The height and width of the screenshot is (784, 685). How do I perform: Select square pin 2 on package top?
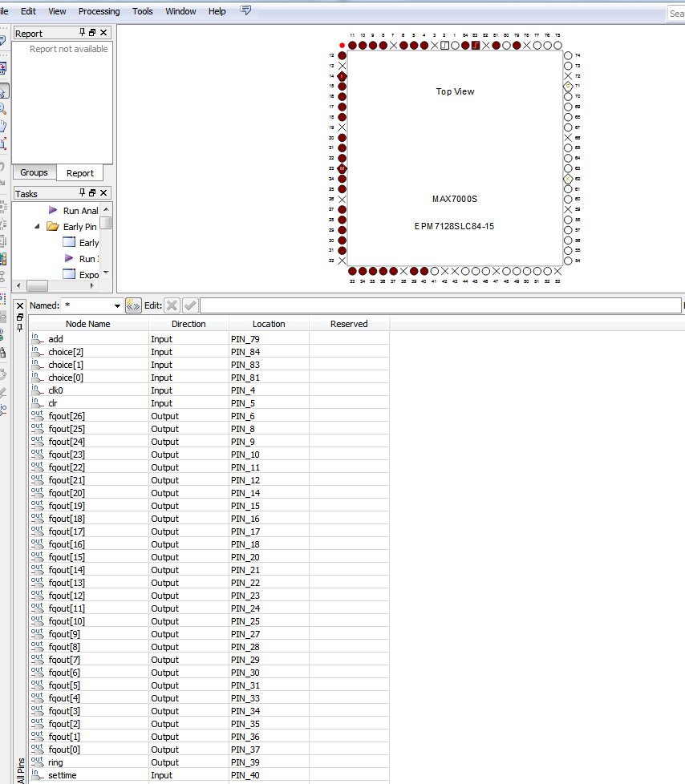coord(445,46)
